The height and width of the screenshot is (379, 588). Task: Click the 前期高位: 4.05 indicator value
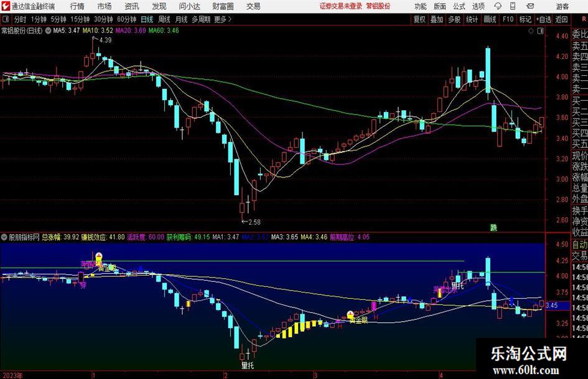coord(349,237)
